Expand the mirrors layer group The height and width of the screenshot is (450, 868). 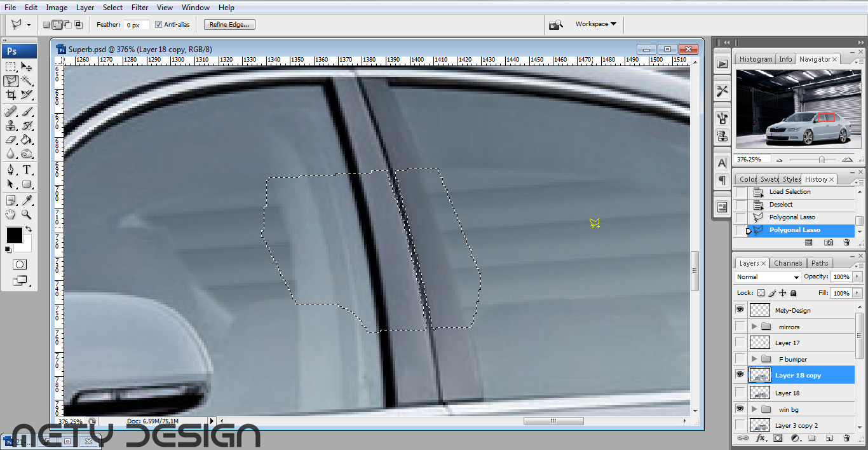(754, 327)
